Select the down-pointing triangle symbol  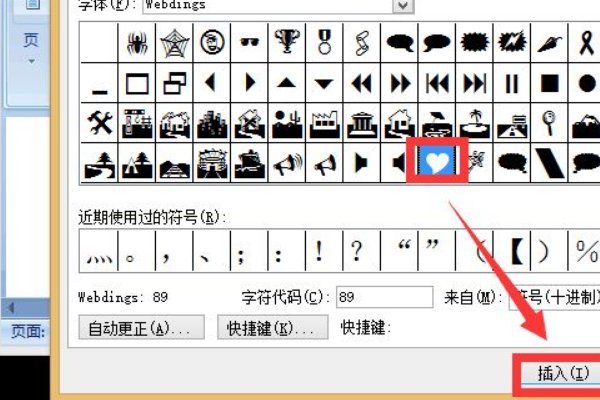[324, 83]
